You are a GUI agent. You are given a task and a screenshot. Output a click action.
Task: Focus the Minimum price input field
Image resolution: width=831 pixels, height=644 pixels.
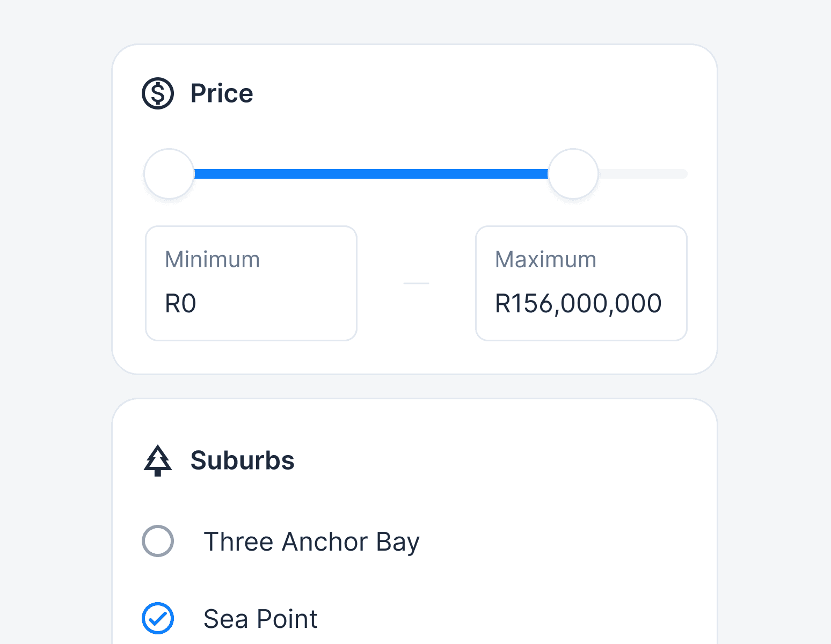(251, 283)
